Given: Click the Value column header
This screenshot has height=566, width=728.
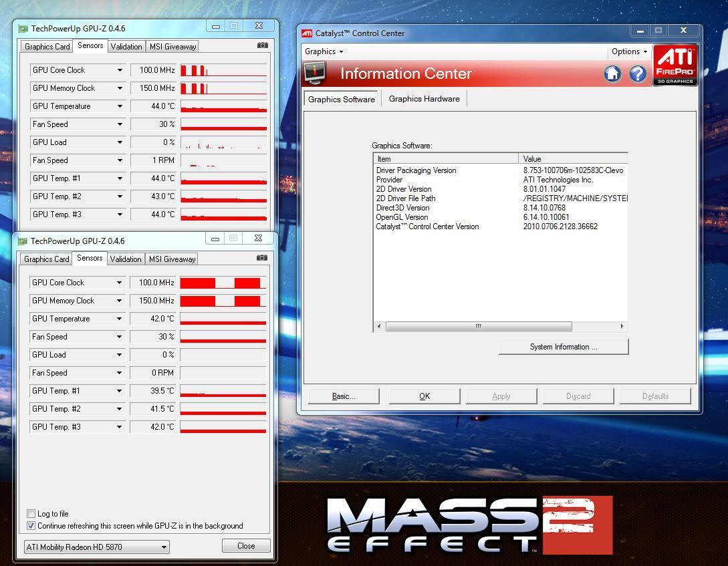Looking at the screenshot, I should coord(574,158).
